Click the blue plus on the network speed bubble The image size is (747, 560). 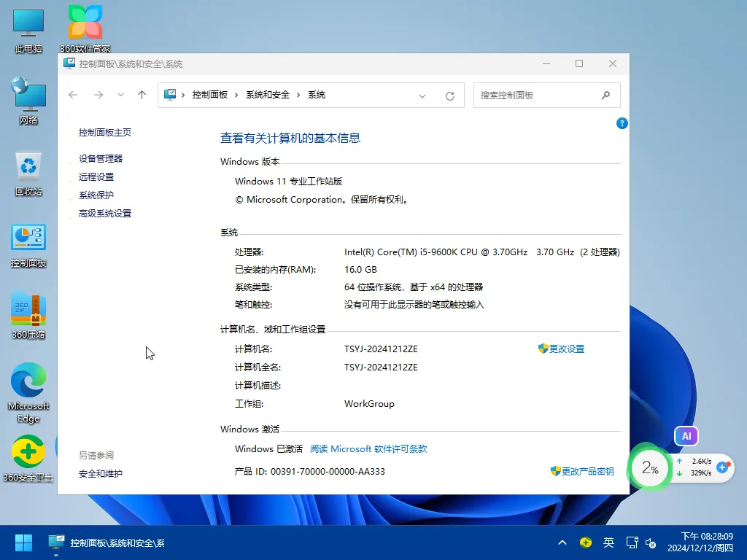[722, 469]
